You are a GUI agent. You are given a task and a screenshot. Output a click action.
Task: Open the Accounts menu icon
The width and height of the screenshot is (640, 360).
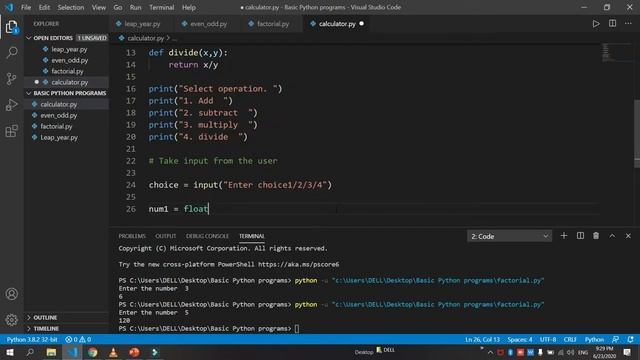point(12,294)
